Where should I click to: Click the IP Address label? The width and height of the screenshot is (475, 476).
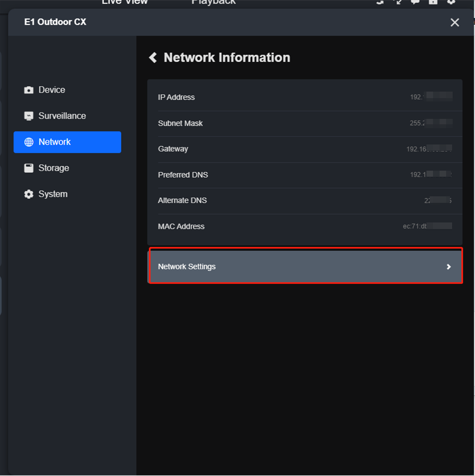click(176, 97)
